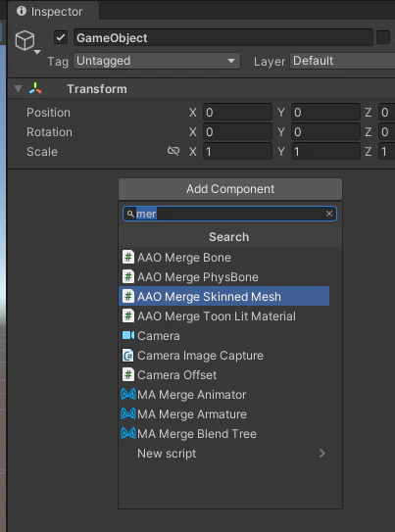Select the Inspector tab
Image resolution: width=395 pixels, height=532 pixels.
[53, 11]
